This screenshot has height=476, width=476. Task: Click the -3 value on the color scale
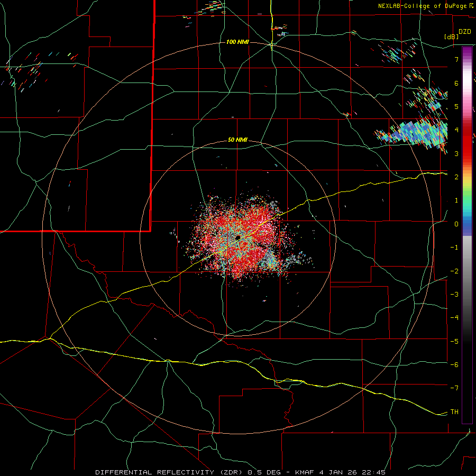point(454,295)
